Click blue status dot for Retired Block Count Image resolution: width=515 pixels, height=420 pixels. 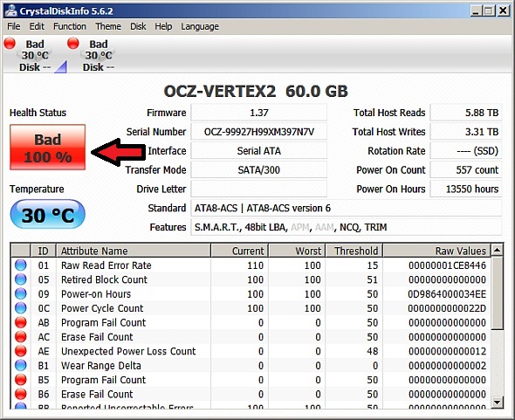pos(20,279)
